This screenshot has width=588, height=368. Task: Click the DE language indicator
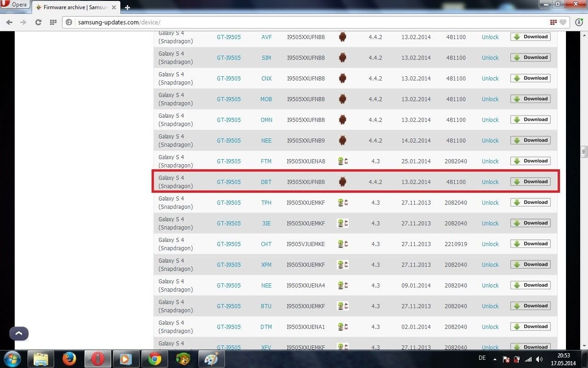(482, 358)
